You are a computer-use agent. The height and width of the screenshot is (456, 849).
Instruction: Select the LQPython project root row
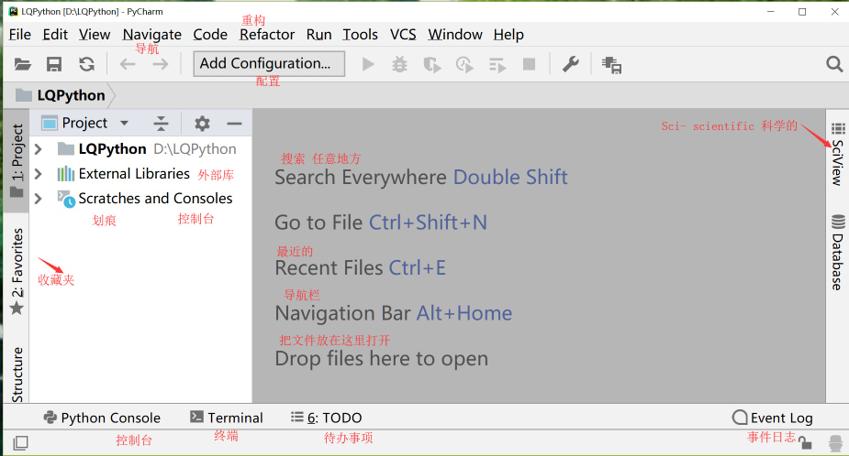141,149
